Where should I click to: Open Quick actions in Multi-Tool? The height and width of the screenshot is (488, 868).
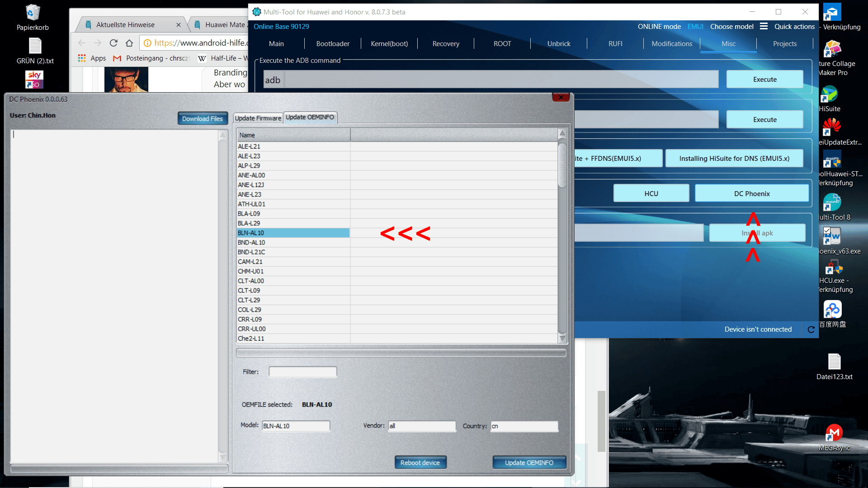[x=794, y=27]
